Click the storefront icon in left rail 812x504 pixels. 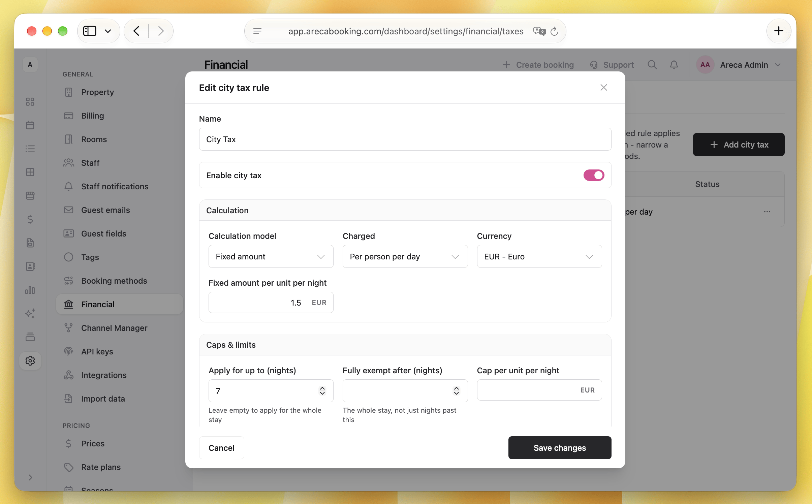pyautogui.click(x=30, y=196)
